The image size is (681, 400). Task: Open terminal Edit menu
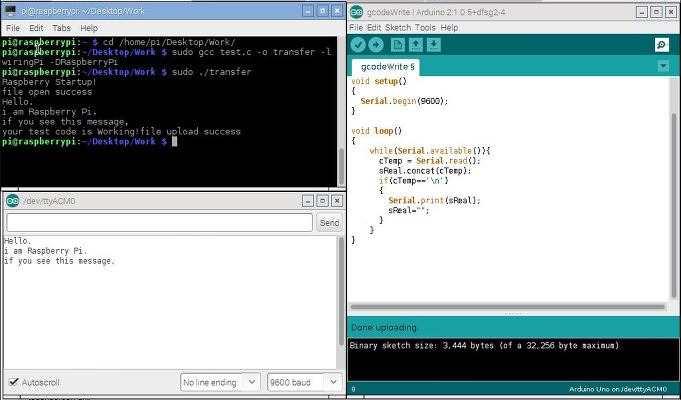[x=36, y=28]
